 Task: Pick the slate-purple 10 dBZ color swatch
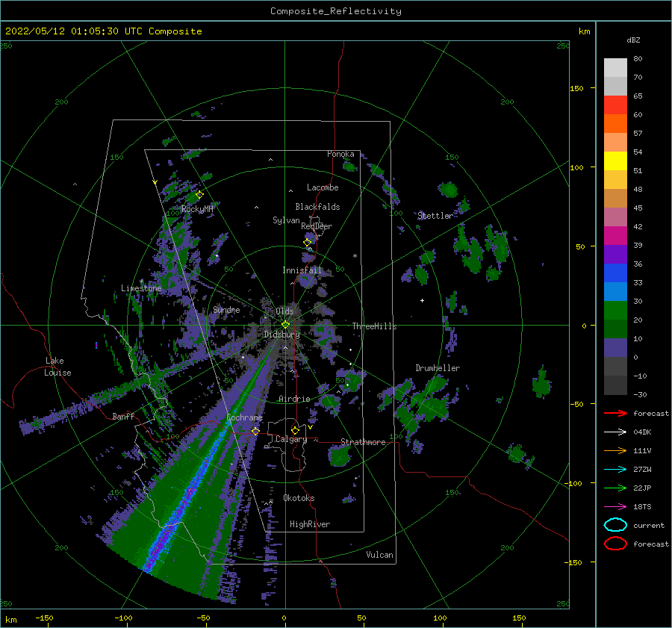pos(615,347)
